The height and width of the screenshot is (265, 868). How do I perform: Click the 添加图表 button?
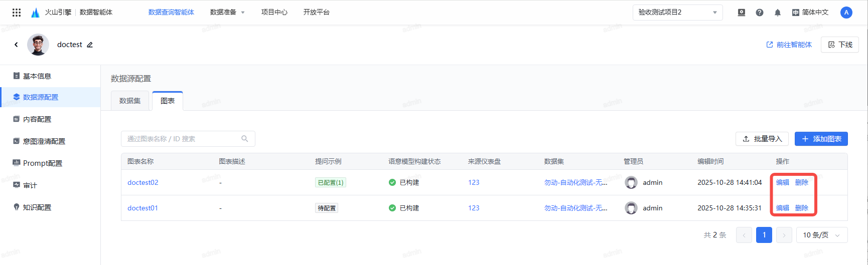click(821, 139)
